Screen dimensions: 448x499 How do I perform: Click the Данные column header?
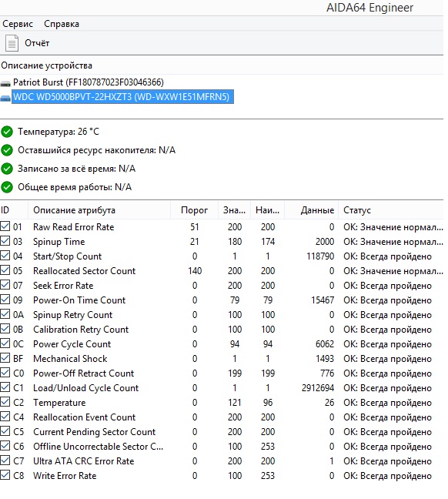tap(317, 210)
